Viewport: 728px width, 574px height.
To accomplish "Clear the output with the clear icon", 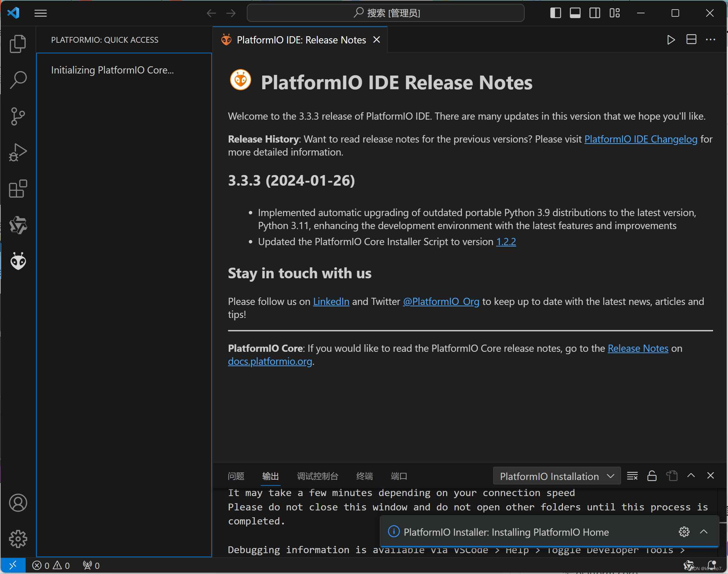I will 632,476.
